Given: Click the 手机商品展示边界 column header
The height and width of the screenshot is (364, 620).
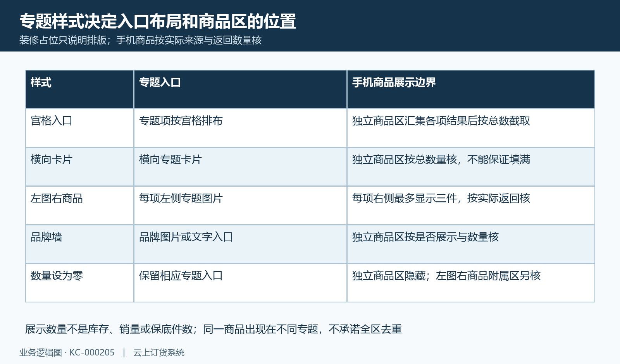Looking at the screenshot, I should coord(471,89).
